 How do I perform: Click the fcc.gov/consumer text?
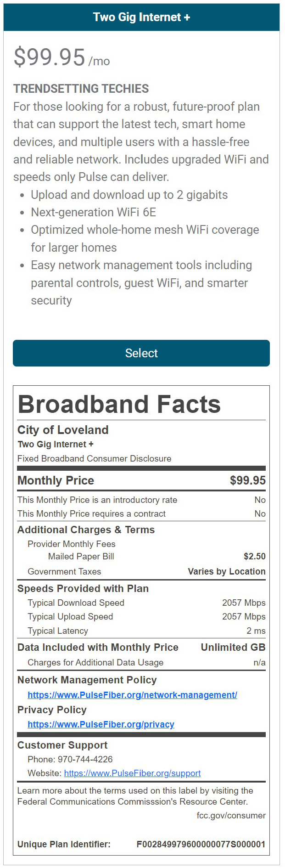pyautogui.click(x=231, y=815)
